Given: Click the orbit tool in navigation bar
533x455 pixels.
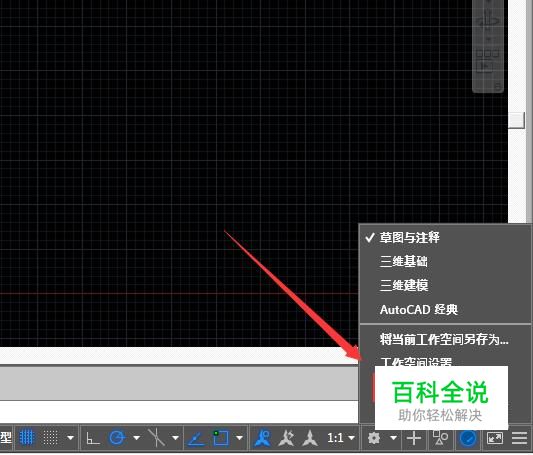Looking at the screenshot, I should [x=488, y=20].
